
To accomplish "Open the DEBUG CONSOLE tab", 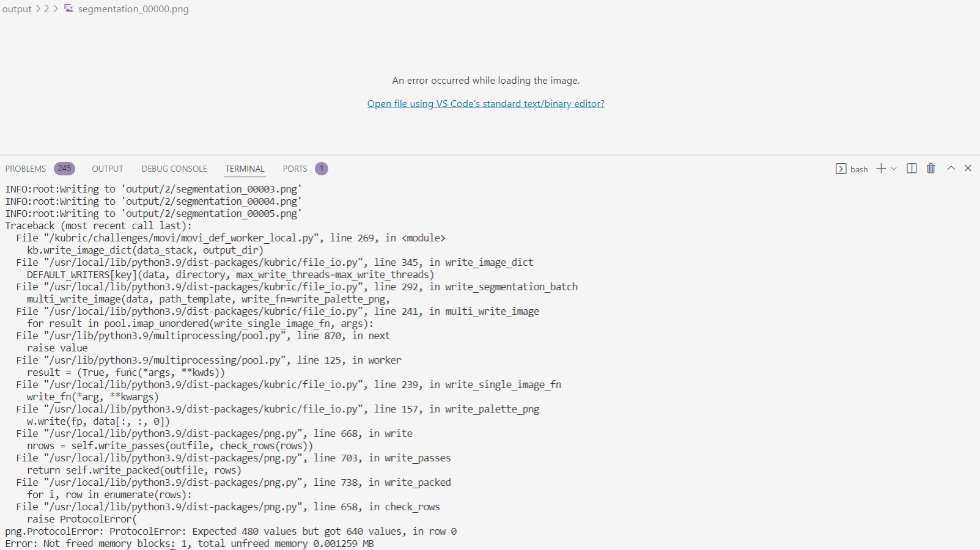I will 174,168.
